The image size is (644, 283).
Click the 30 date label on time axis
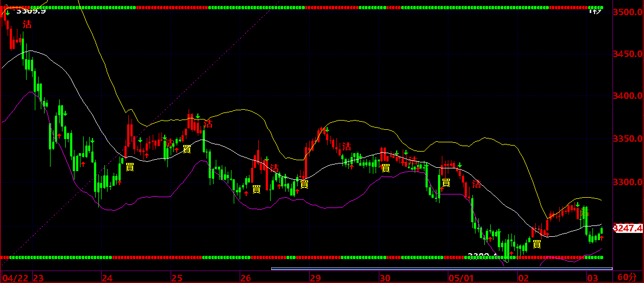[384, 279]
